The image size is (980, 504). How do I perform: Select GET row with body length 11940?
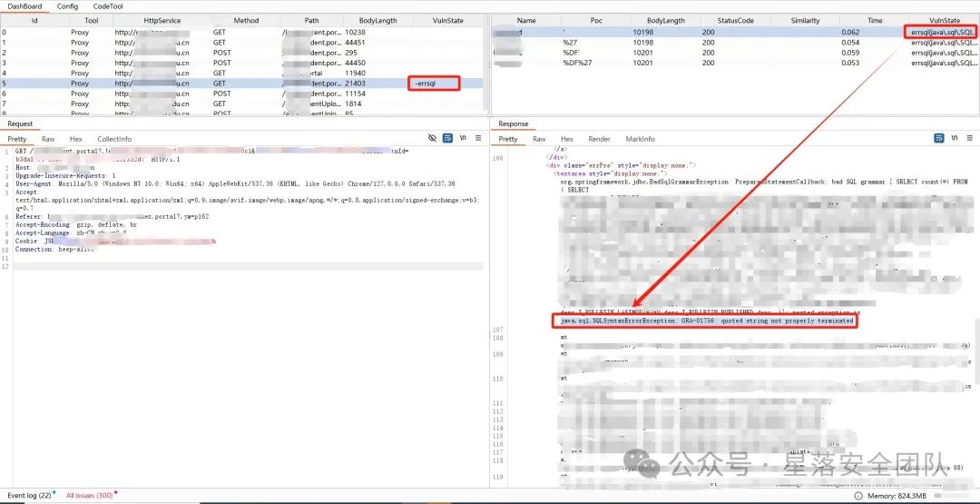pyautogui.click(x=241, y=74)
